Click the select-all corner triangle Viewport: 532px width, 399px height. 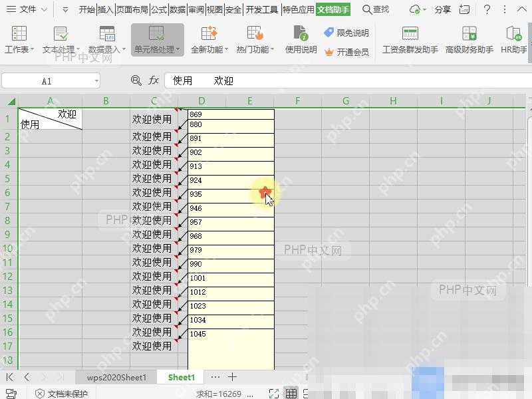11,101
